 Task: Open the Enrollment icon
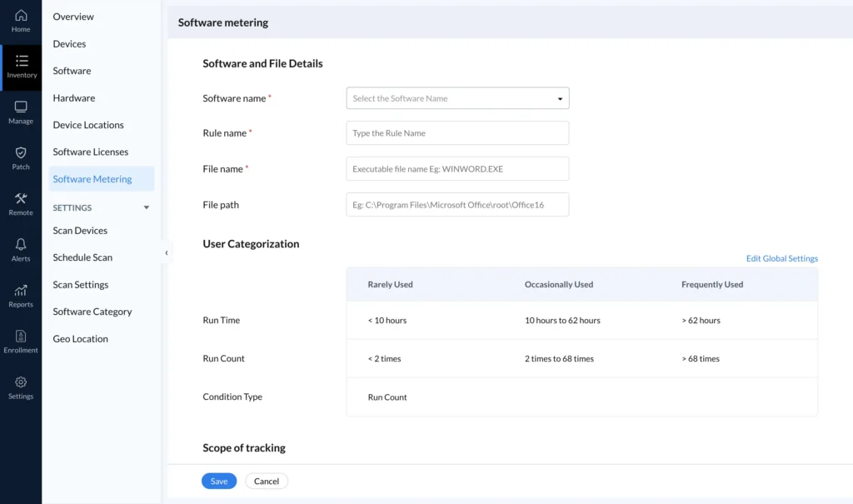tap(21, 336)
